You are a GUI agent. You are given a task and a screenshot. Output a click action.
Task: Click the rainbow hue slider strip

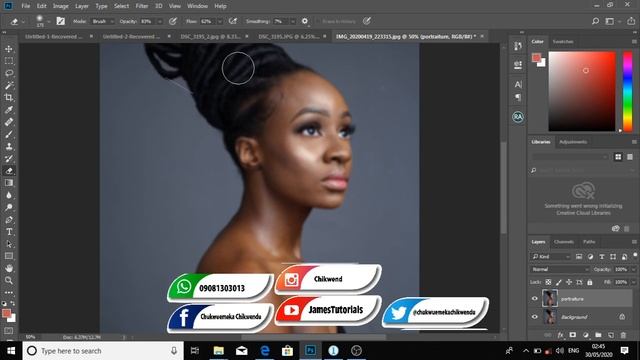tap(627, 91)
